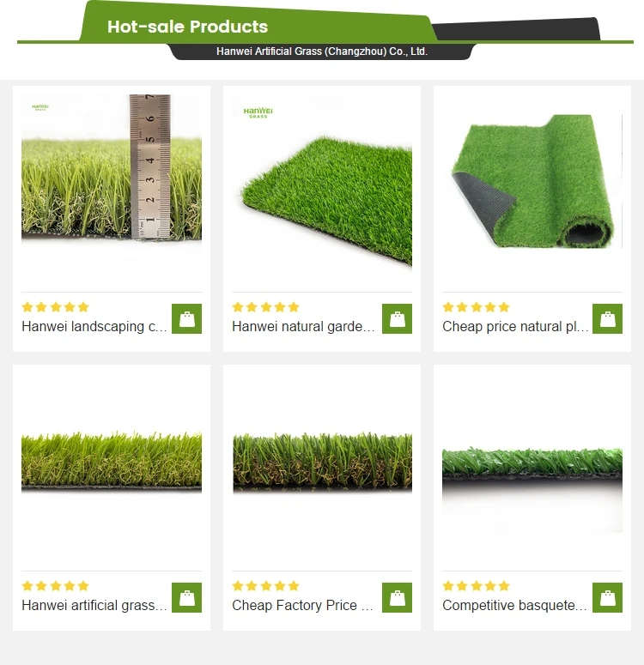Image resolution: width=644 pixels, height=665 pixels.
Task: Select the Hanwei artificial grass side-view thumbnail
Action: [112, 463]
